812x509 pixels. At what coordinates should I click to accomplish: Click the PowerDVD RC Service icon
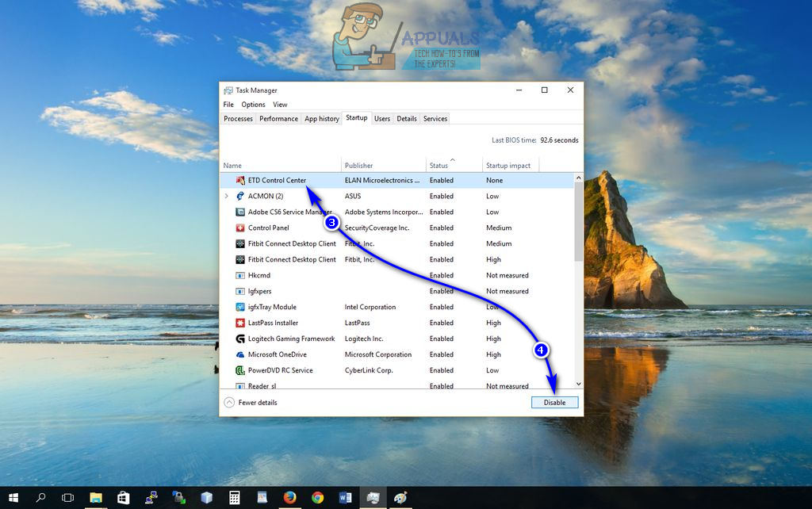click(240, 370)
